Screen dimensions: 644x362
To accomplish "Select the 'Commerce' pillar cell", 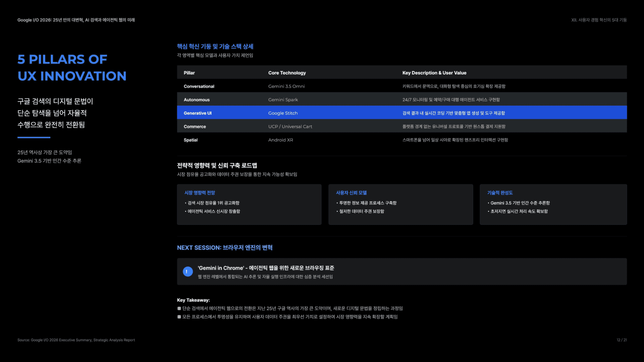I will (195, 126).
